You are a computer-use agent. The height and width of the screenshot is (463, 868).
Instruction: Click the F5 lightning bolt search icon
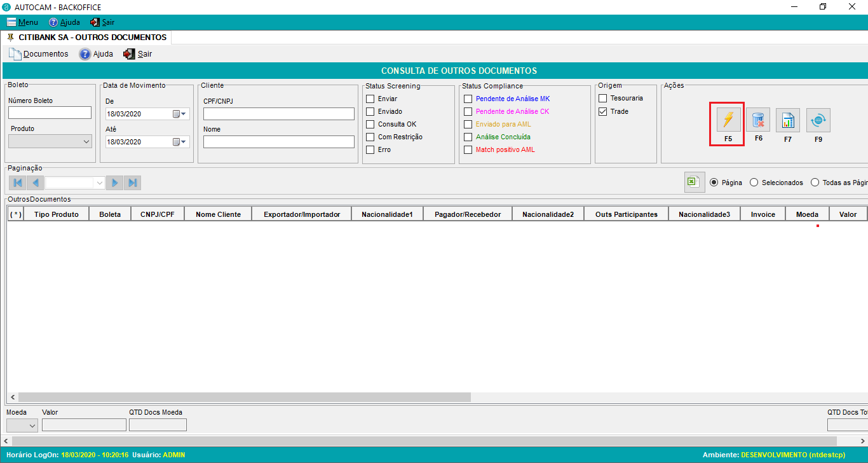(x=728, y=120)
